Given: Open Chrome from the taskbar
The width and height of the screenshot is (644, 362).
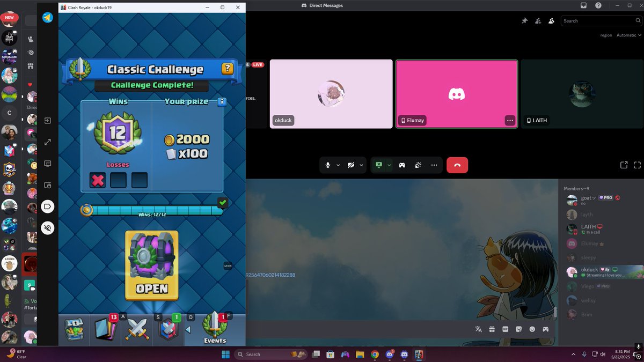Looking at the screenshot, I should coord(375,354).
